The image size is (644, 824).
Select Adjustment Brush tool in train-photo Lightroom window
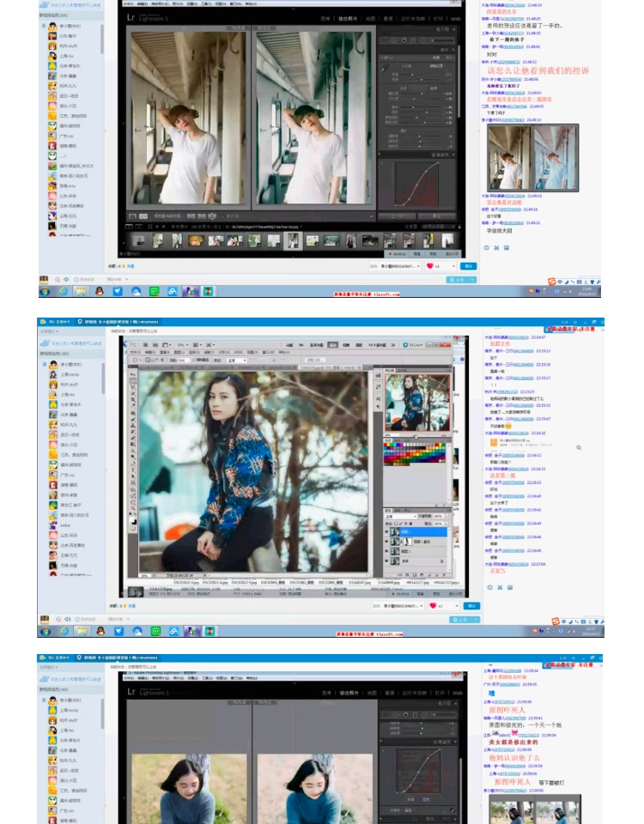click(x=443, y=40)
